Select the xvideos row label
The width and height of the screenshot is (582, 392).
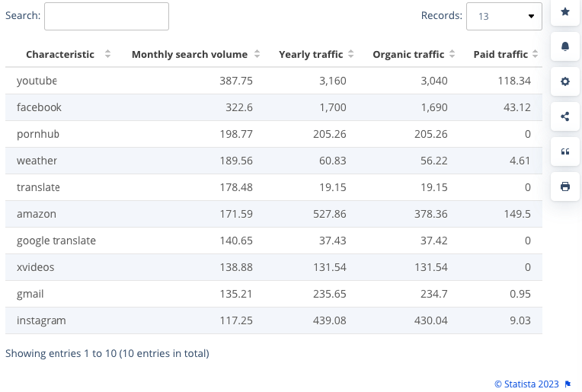pos(35,267)
